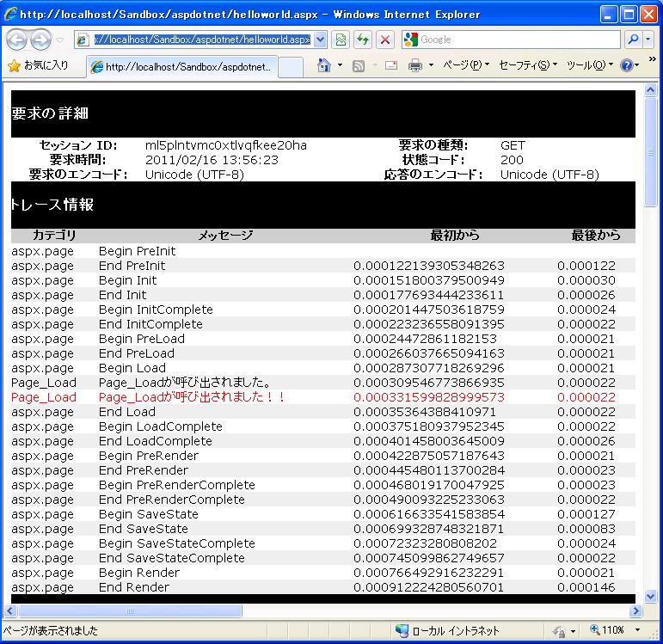Click the 最後から column header
The height and width of the screenshot is (644, 663).
[596, 235]
